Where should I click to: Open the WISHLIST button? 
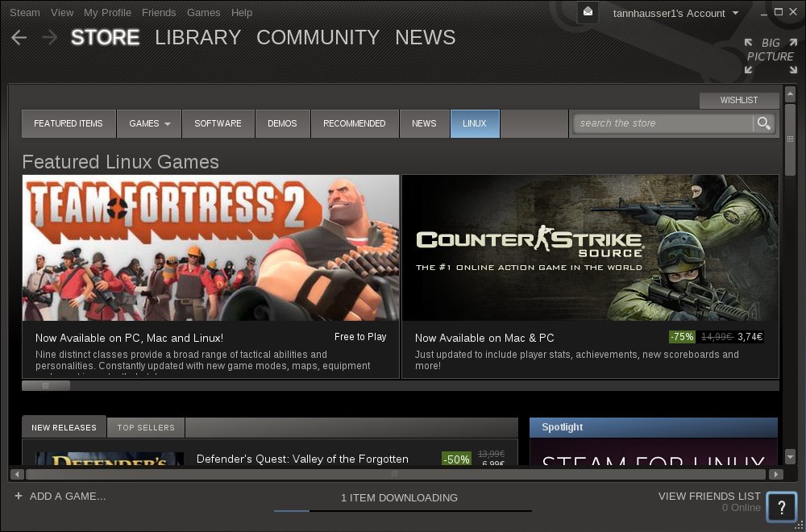738,100
